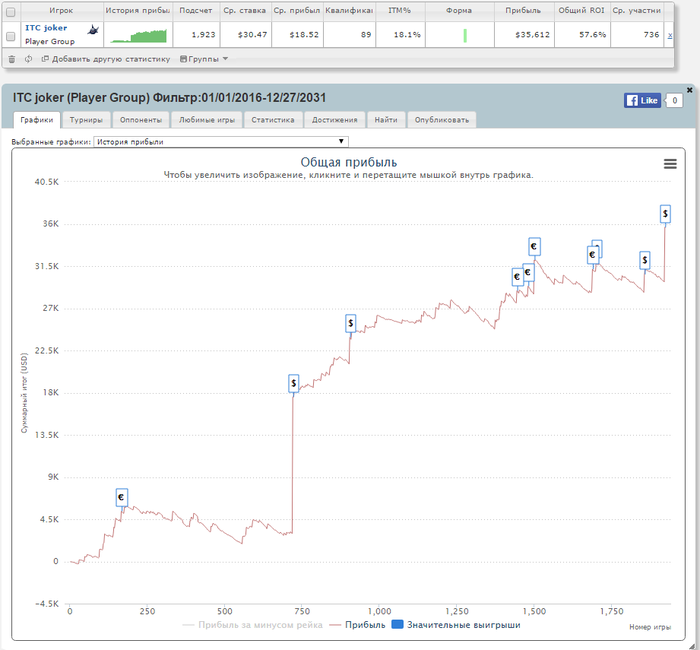Check the ITC joker row checkbox
The height and width of the screenshot is (650, 700).
click(11, 35)
